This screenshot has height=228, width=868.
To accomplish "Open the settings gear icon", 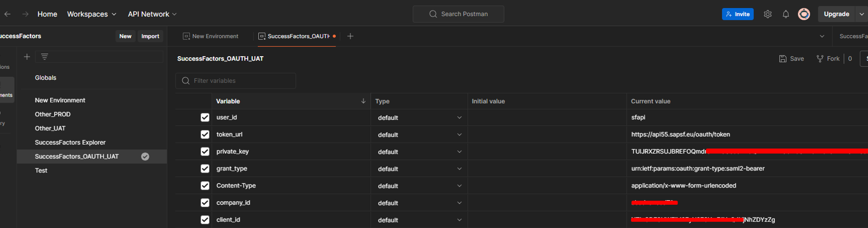I will click(768, 14).
